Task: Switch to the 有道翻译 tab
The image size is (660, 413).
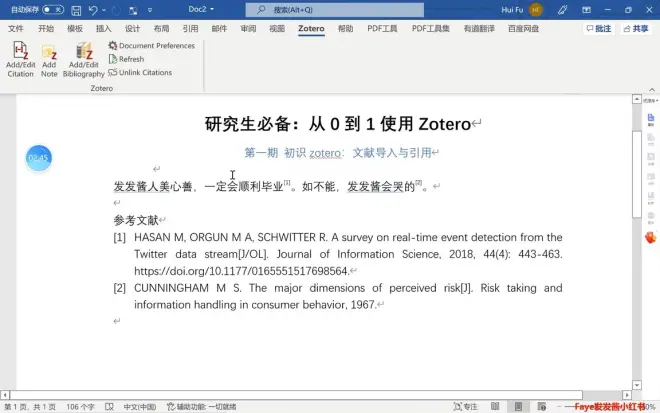Action: click(x=479, y=29)
